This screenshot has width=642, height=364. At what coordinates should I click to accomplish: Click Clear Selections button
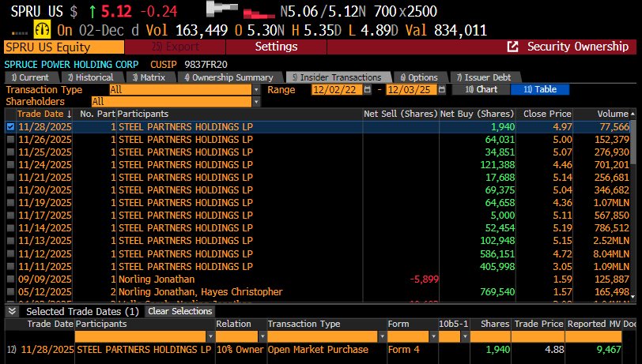(x=180, y=311)
